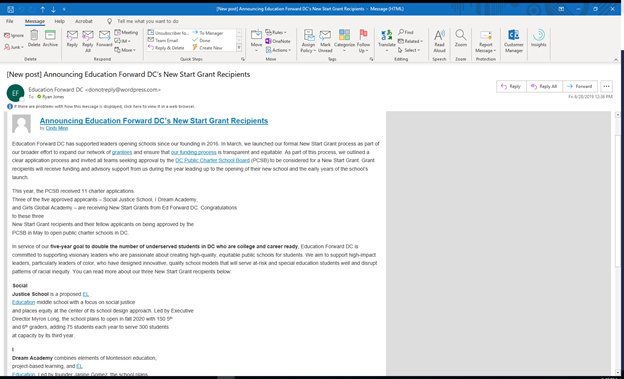The height and width of the screenshot is (379, 624).
Task: Click the sender's EF avatar
Action: coord(16,94)
